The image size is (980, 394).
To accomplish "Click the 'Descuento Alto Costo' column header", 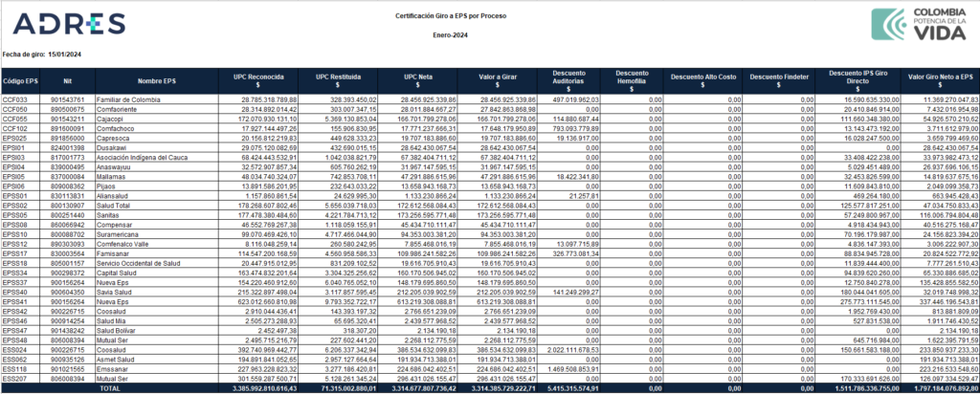I will tap(703, 80).
